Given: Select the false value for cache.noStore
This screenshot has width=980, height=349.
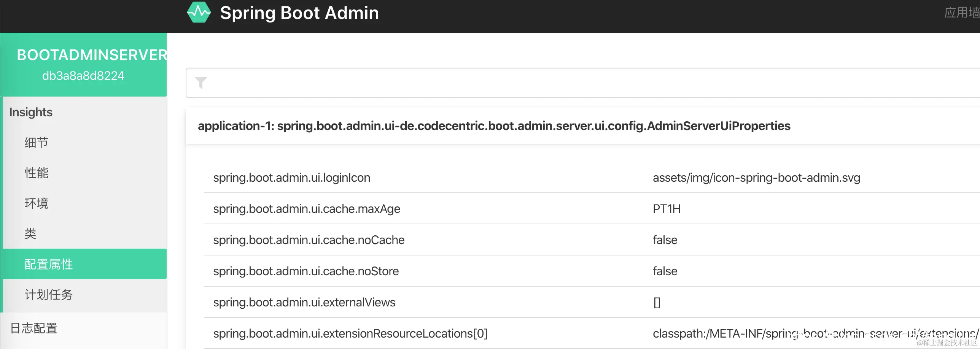Looking at the screenshot, I should click(665, 271).
